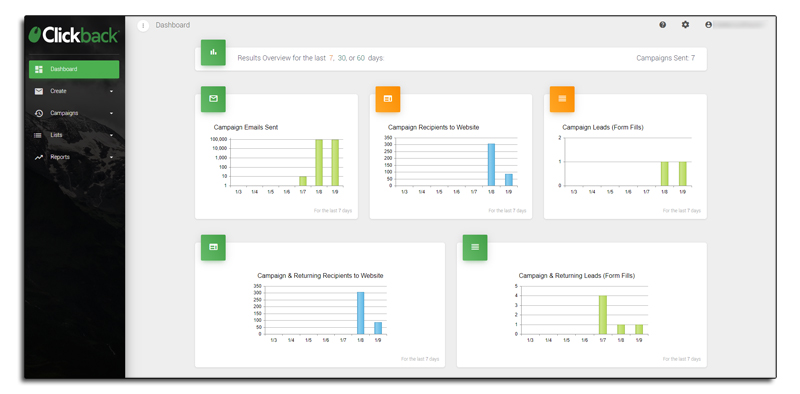
Task: Click 1/7 bar in Campaign & Returning Leads chart
Action: coord(603,315)
